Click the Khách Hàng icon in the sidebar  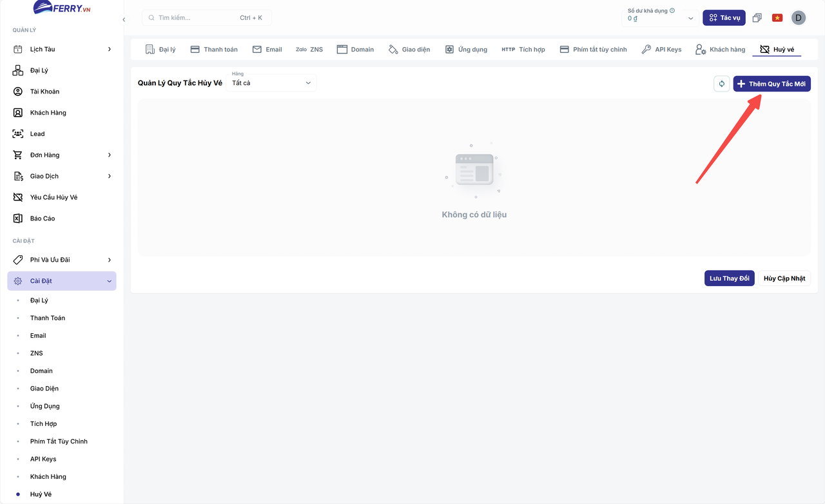tap(18, 113)
